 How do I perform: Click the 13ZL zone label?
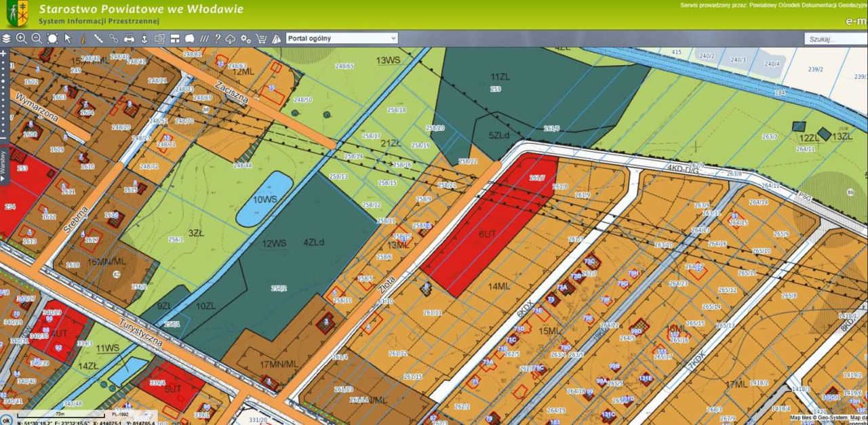pyautogui.click(x=842, y=136)
